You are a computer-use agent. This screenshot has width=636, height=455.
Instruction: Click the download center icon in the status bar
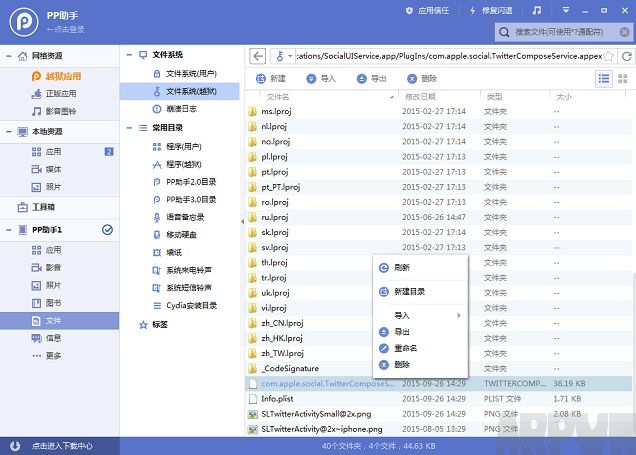15,446
